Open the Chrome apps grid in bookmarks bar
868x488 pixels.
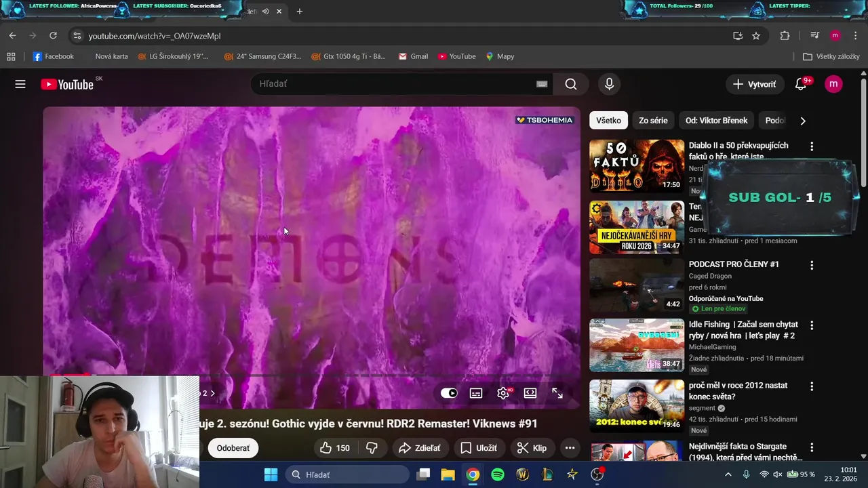[11, 56]
